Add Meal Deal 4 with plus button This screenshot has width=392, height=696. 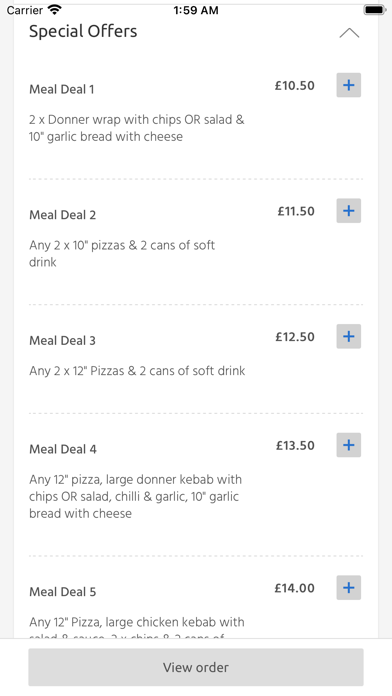click(348, 445)
